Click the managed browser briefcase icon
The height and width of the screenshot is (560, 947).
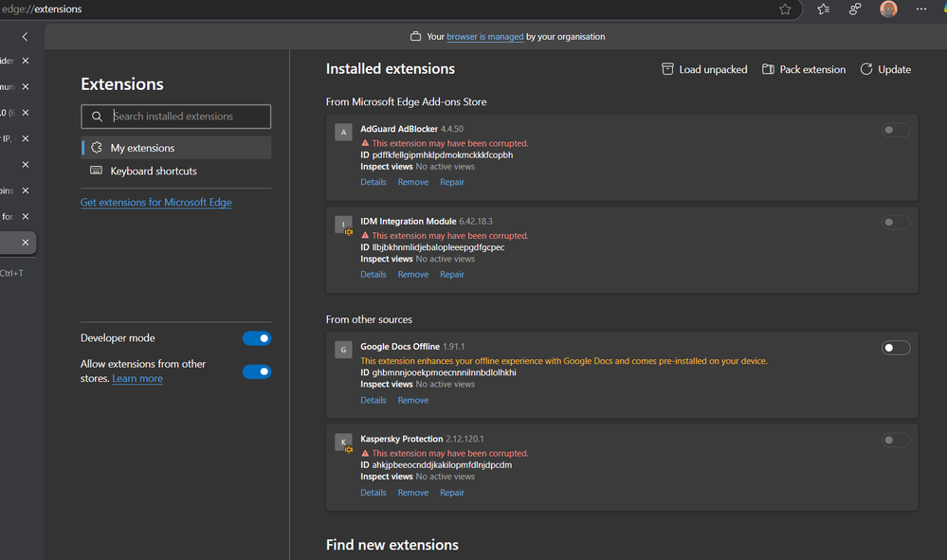415,36
